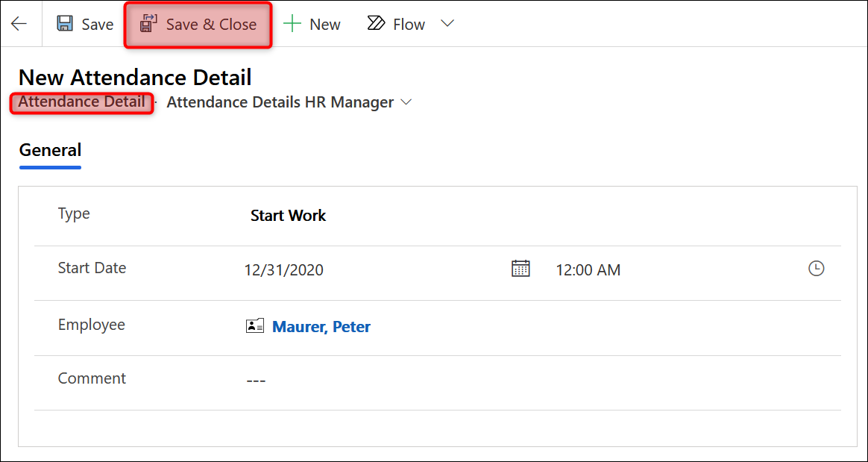
Task: Click the Save & Close icon
Action: (149, 24)
